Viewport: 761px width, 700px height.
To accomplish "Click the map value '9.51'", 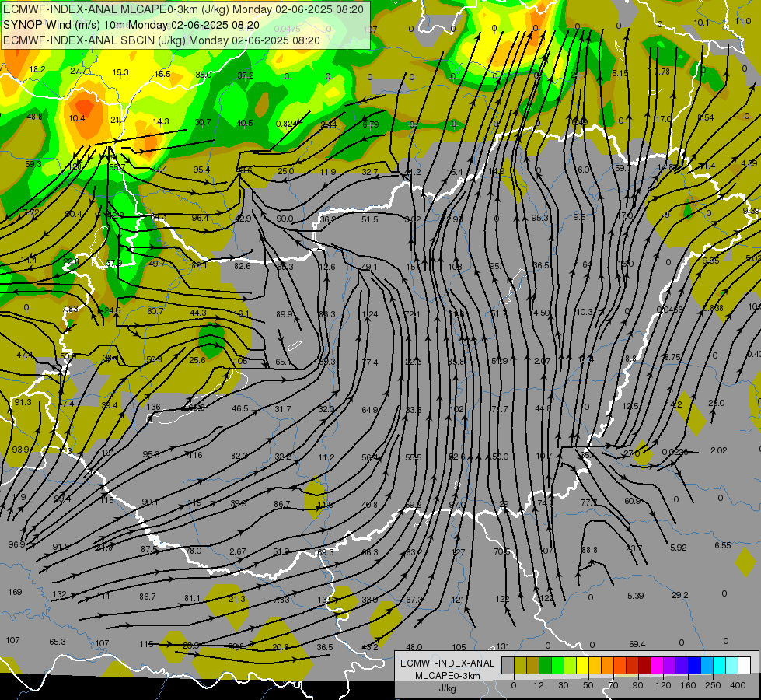I will pos(581,217).
